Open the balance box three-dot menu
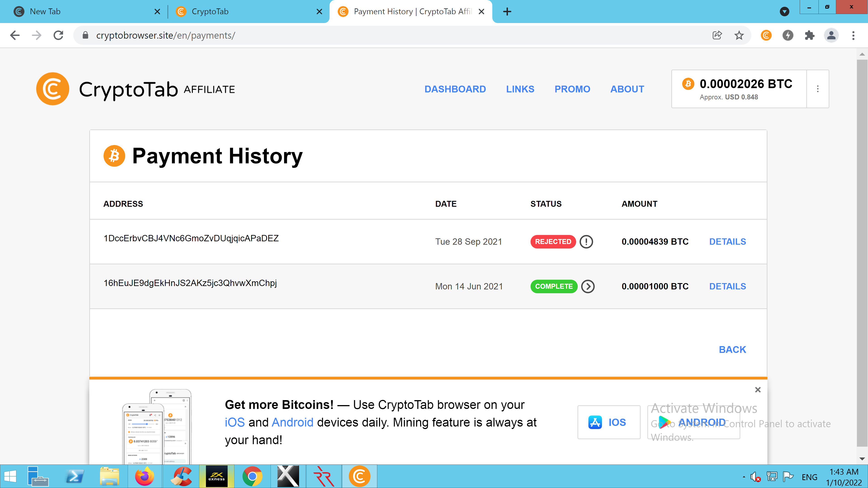 pyautogui.click(x=817, y=89)
